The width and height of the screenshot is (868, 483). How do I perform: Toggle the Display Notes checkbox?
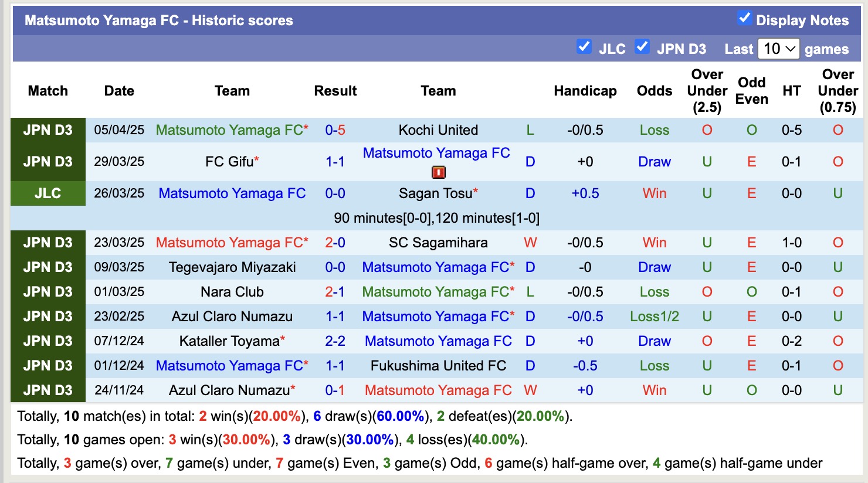pos(745,18)
